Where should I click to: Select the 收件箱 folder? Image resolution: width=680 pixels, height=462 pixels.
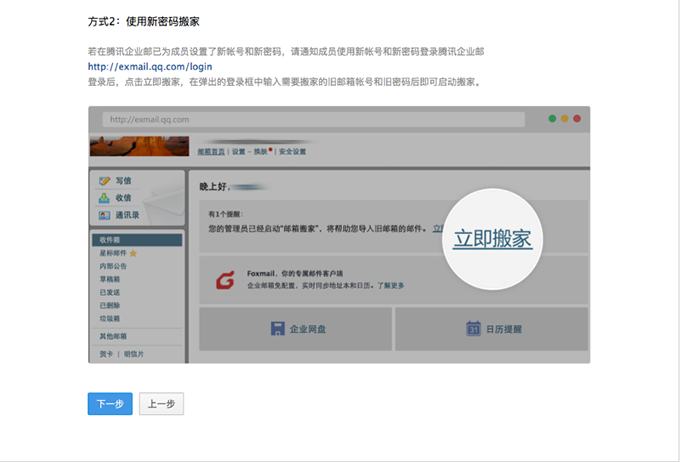tap(109, 240)
